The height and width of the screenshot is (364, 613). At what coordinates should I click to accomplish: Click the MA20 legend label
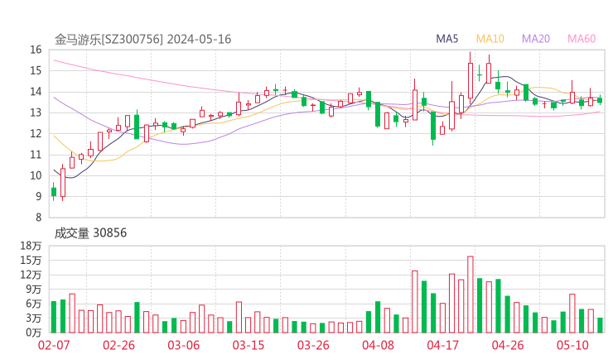pos(536,39)
